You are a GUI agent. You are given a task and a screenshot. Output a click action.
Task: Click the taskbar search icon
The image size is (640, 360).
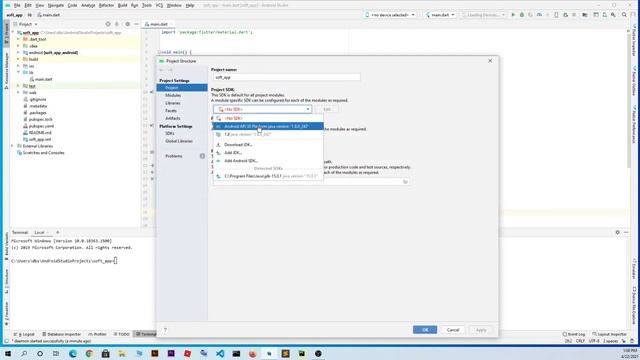(24, 353)
